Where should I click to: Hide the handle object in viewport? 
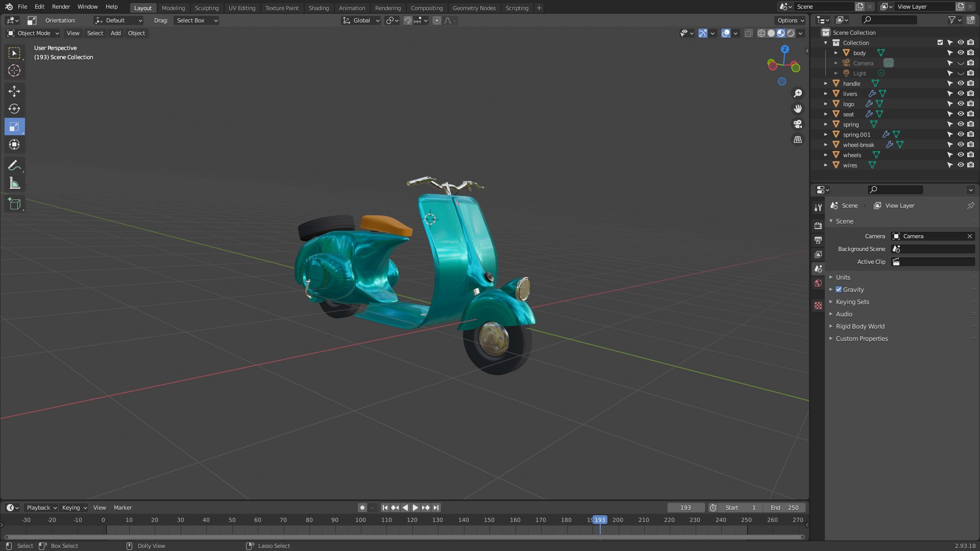[960, 83]
